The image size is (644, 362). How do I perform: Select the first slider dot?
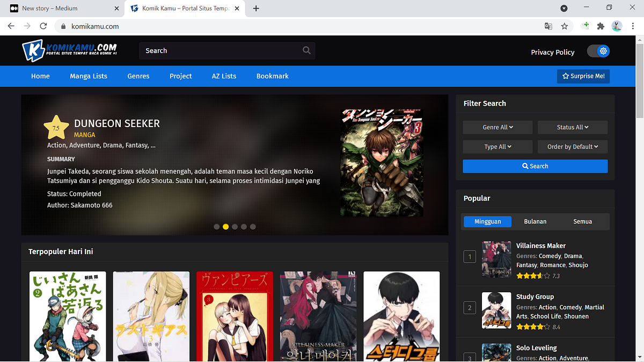tap(217, 227)
